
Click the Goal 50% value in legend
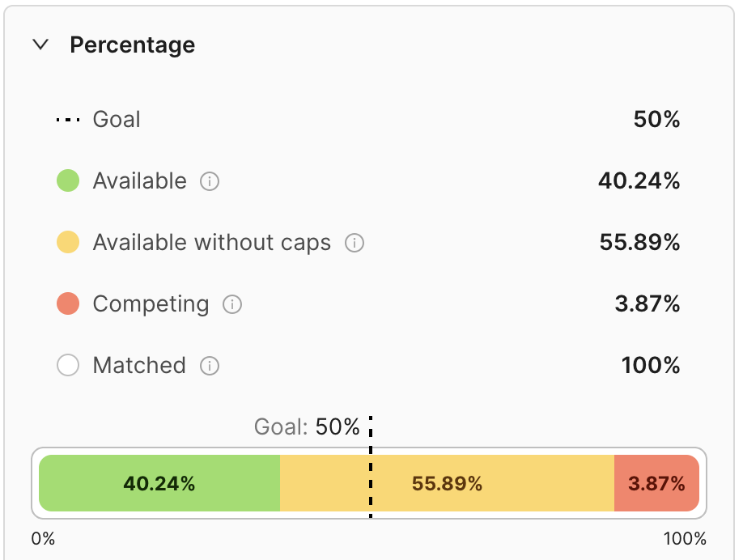[x=656, y=120]
